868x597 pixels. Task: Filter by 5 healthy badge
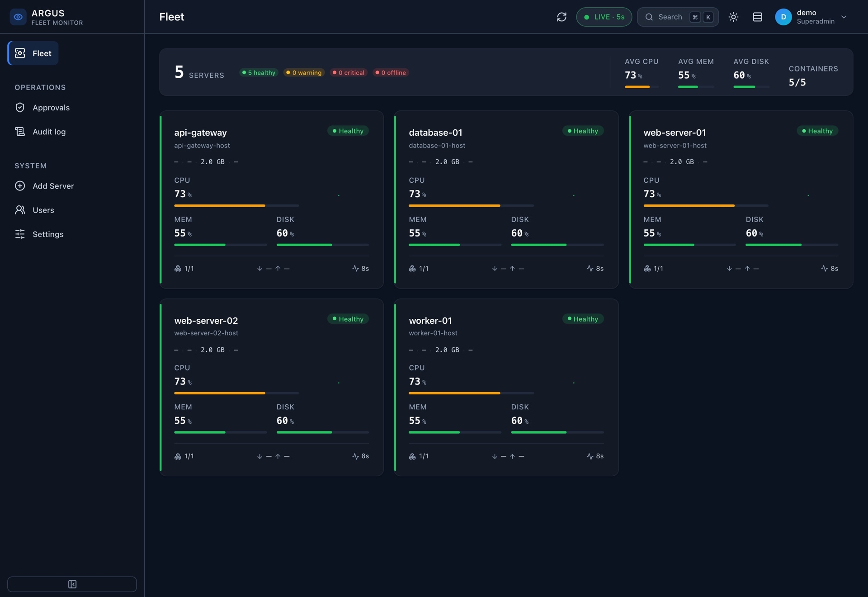[259, 72]
